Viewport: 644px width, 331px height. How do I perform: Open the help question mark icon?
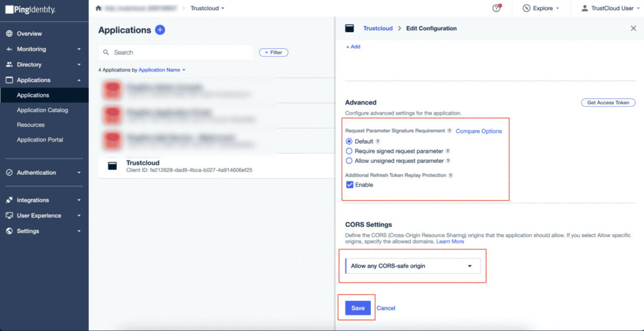tap(497, 8)
